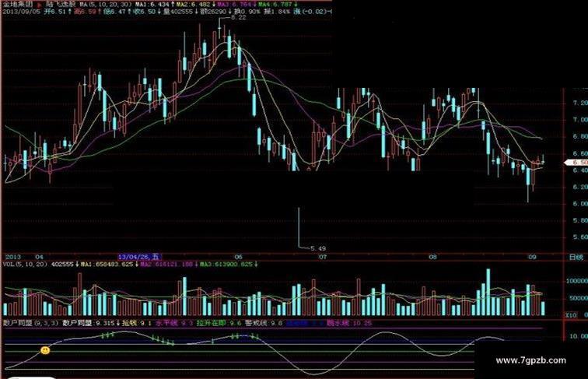Image resolution: width=588 pixels, height=379 pixels.
Task: Click the closing price 收6.50
Action: [x=146, y=12]
